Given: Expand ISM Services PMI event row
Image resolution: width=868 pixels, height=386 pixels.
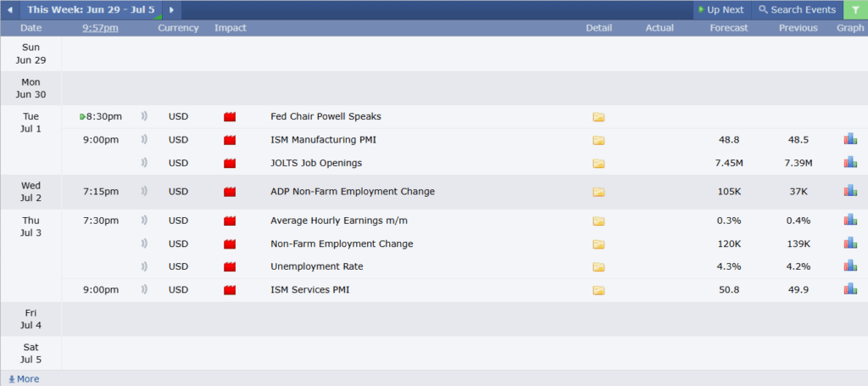Looking at the screenshot, I should point(465,289).
